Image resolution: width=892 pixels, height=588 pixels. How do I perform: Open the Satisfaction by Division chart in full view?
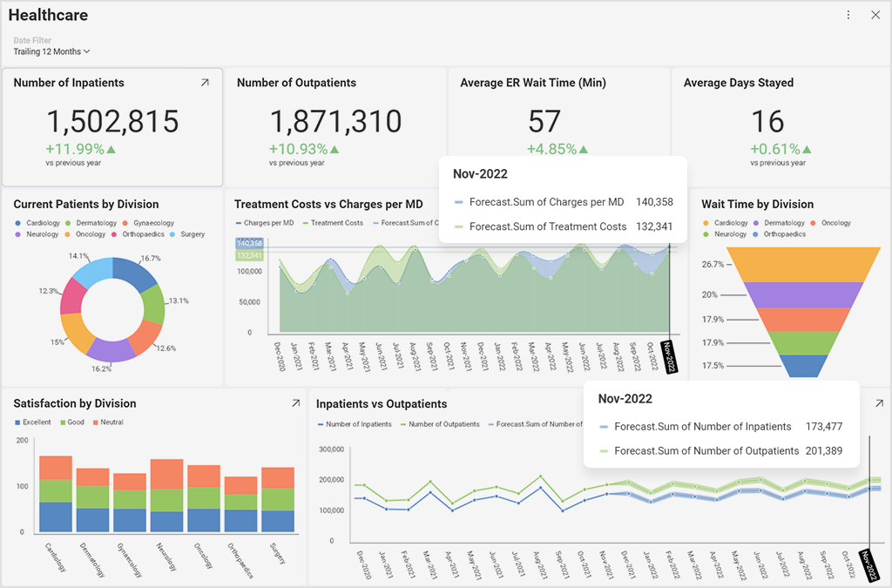(x=295, y=403)
